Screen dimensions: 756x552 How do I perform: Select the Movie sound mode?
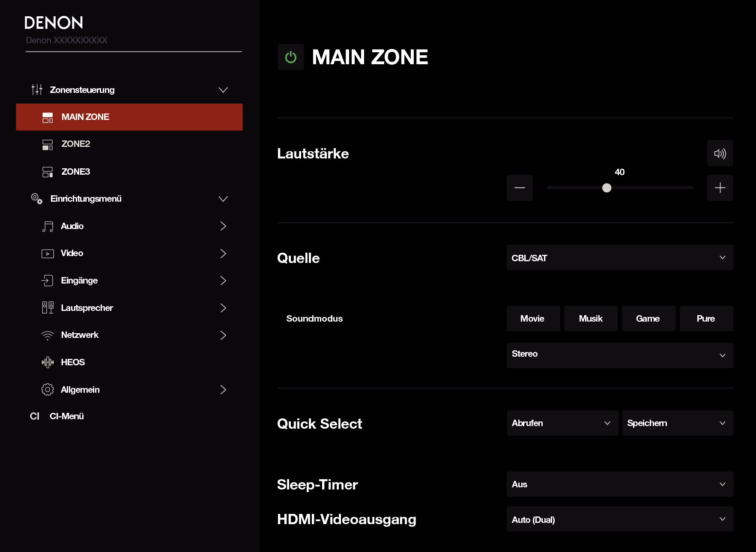click(532, 319)
